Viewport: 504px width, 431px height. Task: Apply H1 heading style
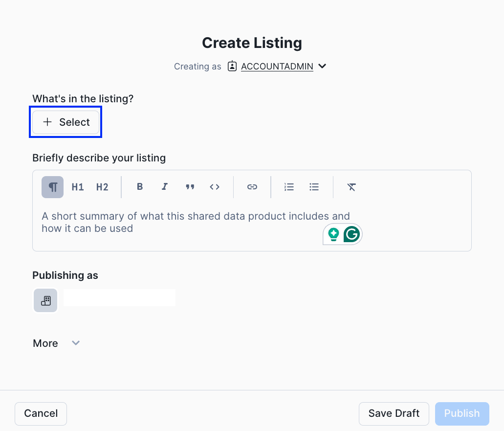(78, 187)
